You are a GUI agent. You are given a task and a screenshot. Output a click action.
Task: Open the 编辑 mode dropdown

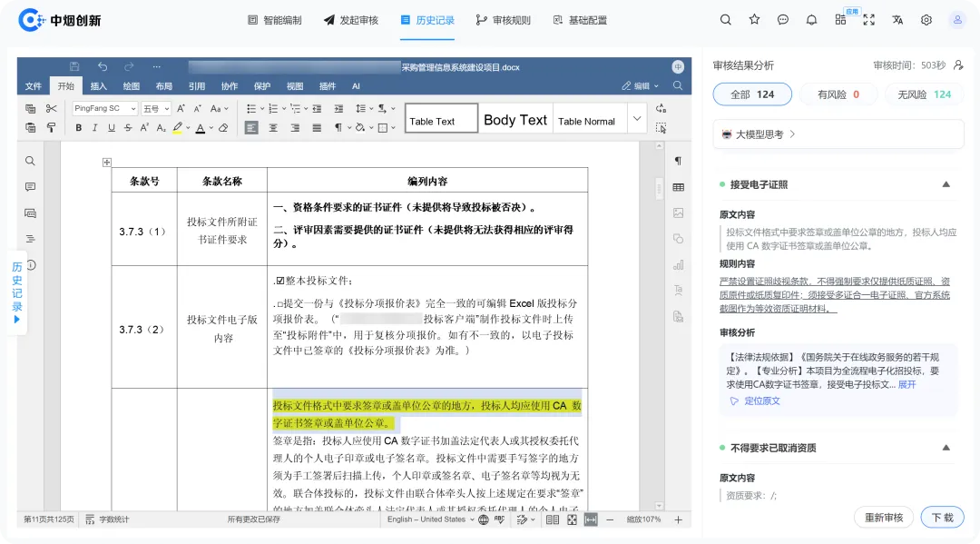(x=640, y=86)
